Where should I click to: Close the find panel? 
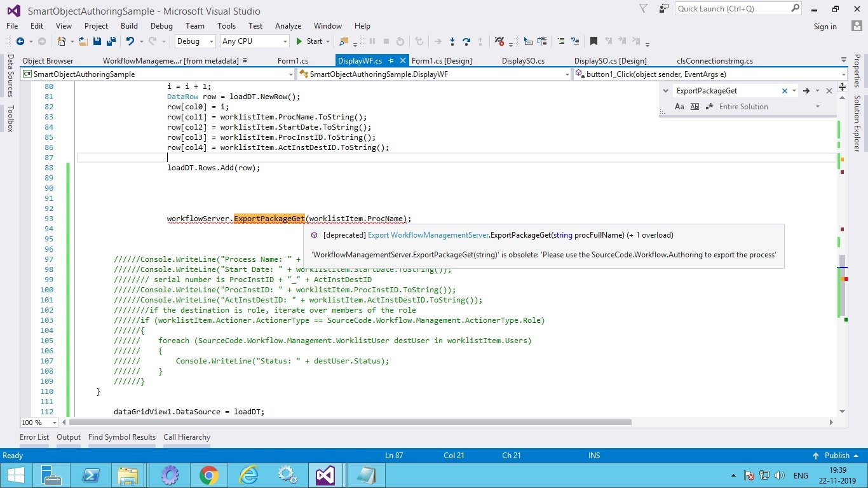click(x=829, y=91)
